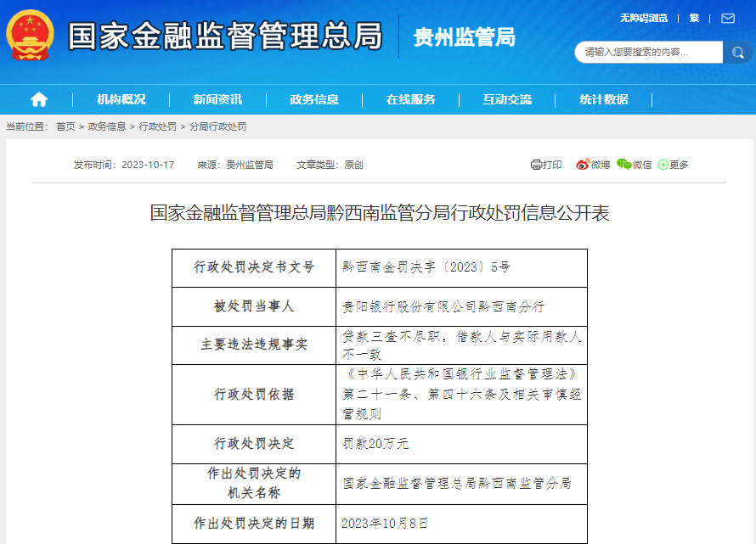
Task: Focus the search input field
Action: pyautogui.click(x=649, y=53)
